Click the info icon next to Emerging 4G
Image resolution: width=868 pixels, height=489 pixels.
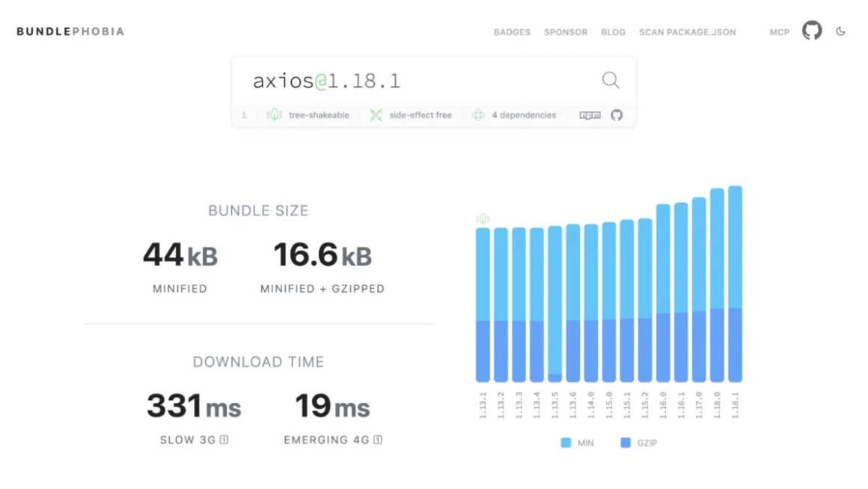point(378,440)
